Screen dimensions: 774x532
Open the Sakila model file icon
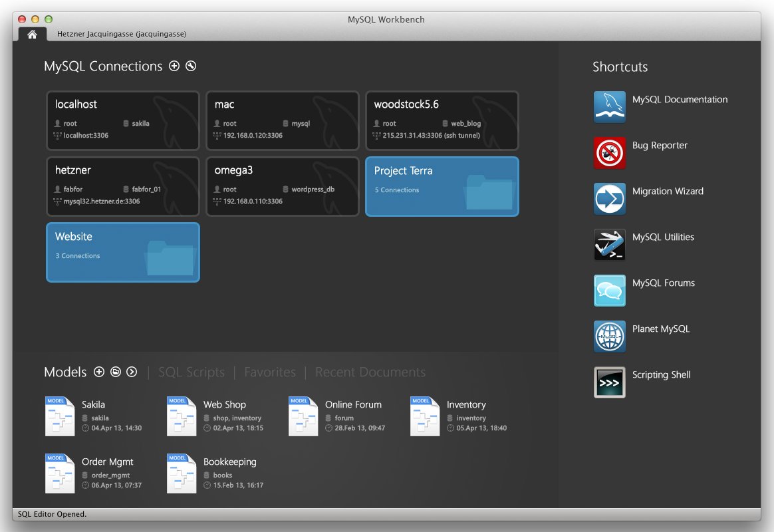60,416
